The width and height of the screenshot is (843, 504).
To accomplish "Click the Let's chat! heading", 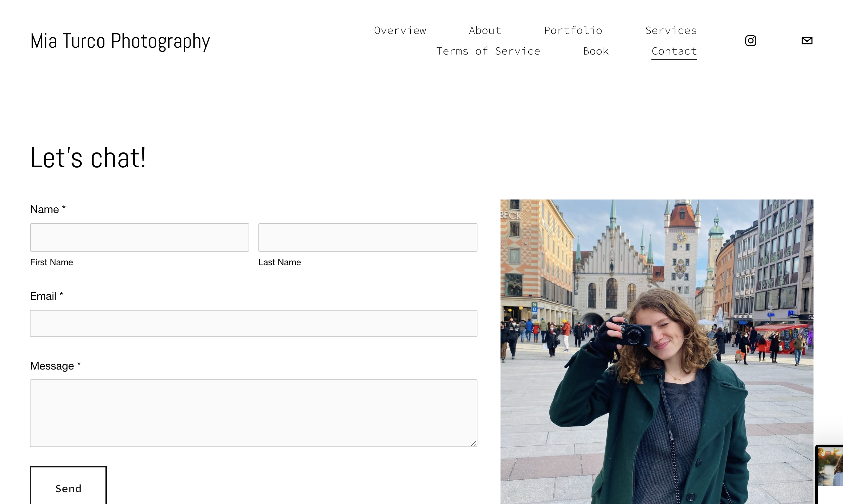I will (x=88, y=158).
